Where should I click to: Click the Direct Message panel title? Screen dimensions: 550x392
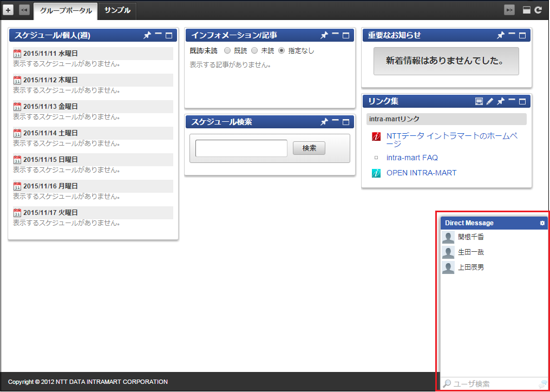click(x=469, y=223)
